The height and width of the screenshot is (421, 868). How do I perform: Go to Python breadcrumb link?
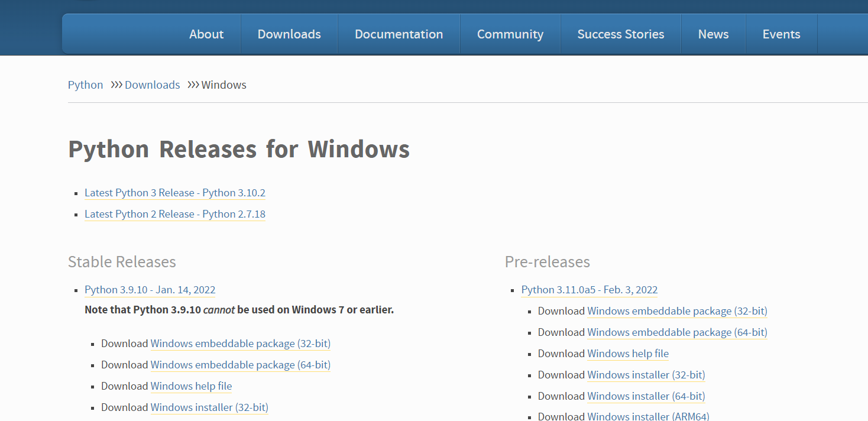pos(86,85)
